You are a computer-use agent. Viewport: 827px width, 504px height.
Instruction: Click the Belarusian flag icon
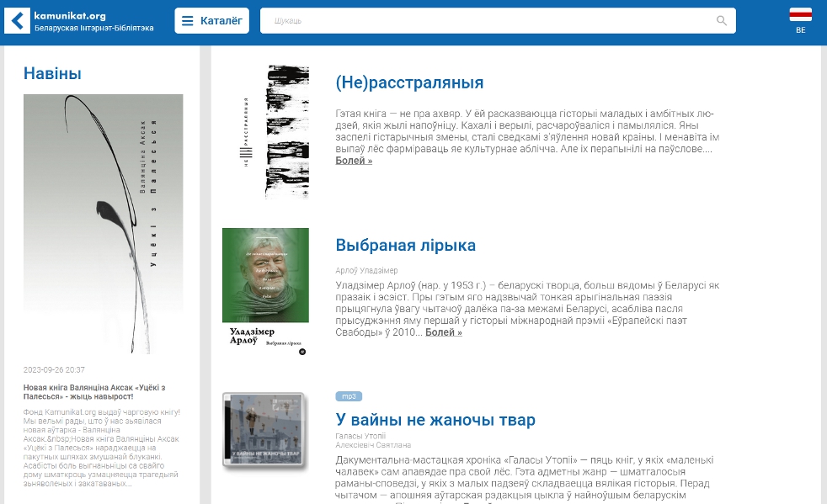click(801, 14)
